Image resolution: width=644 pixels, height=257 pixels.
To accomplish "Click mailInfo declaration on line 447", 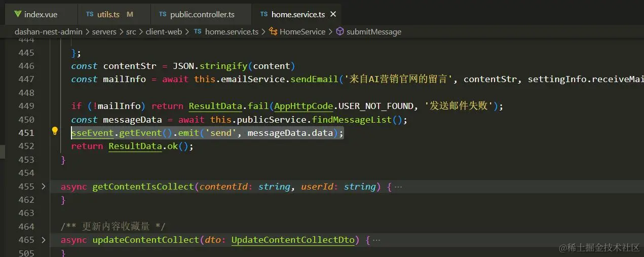I will point(125,79).
